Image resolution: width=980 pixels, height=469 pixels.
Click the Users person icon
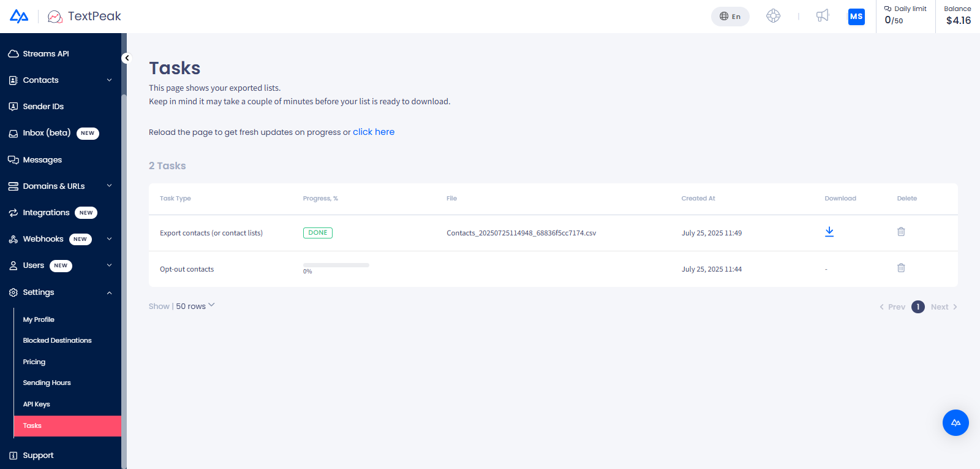pos(13,265)
